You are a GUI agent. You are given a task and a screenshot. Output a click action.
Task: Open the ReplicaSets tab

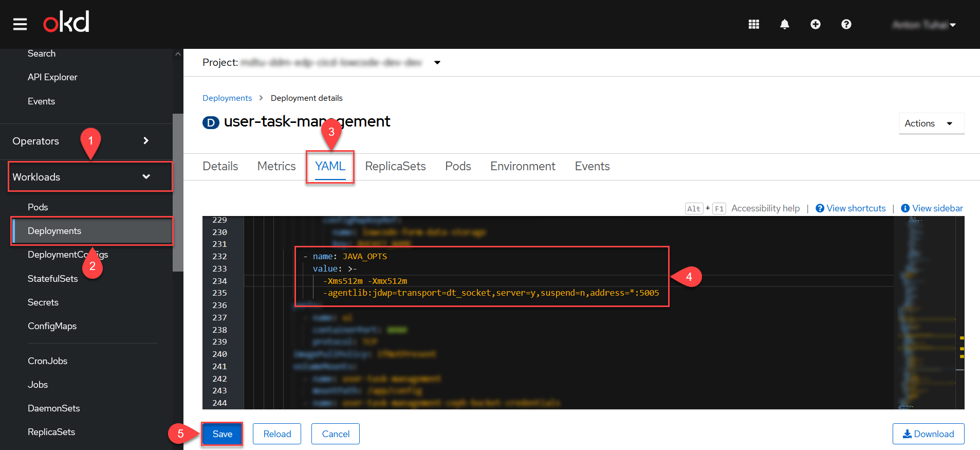(x=395, y=166)
